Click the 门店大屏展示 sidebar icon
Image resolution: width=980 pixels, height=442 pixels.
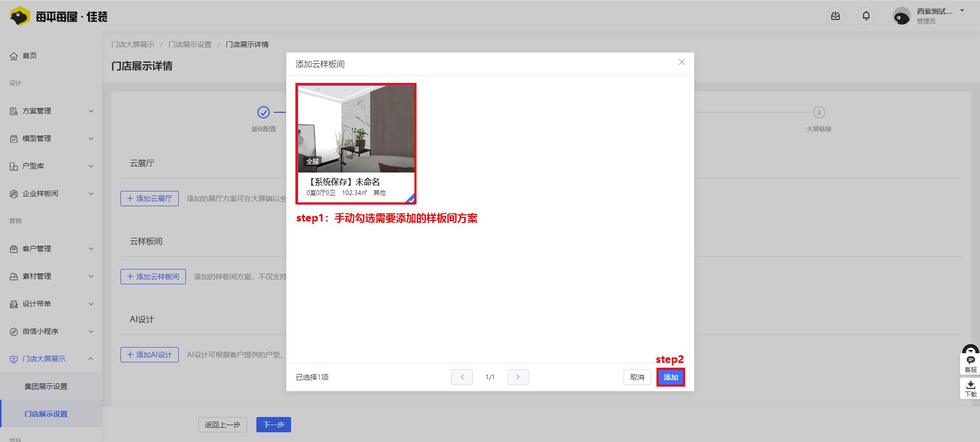(x=14, y=359)
